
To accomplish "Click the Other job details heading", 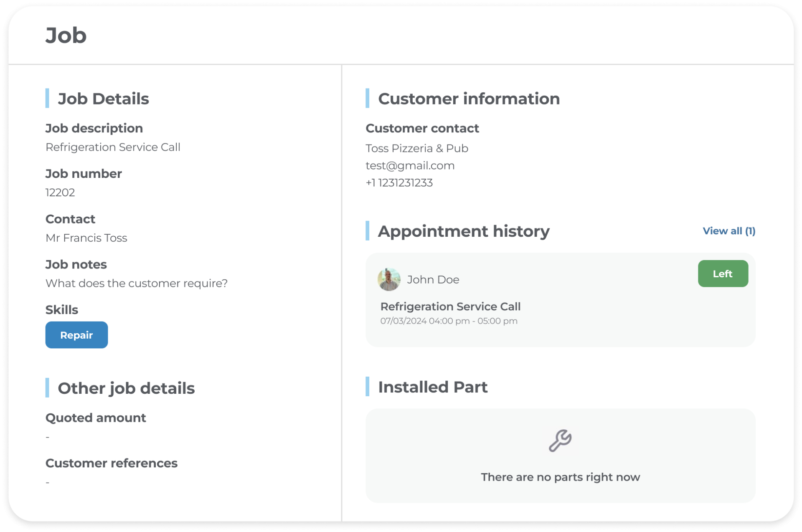I will [126, 388].
